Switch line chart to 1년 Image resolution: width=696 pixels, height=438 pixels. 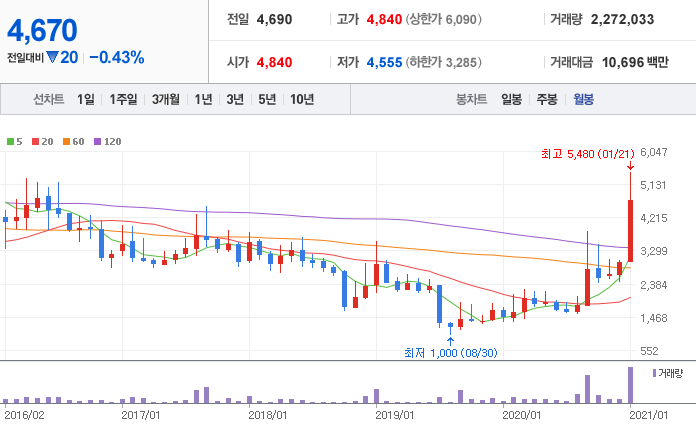point(203,99)
